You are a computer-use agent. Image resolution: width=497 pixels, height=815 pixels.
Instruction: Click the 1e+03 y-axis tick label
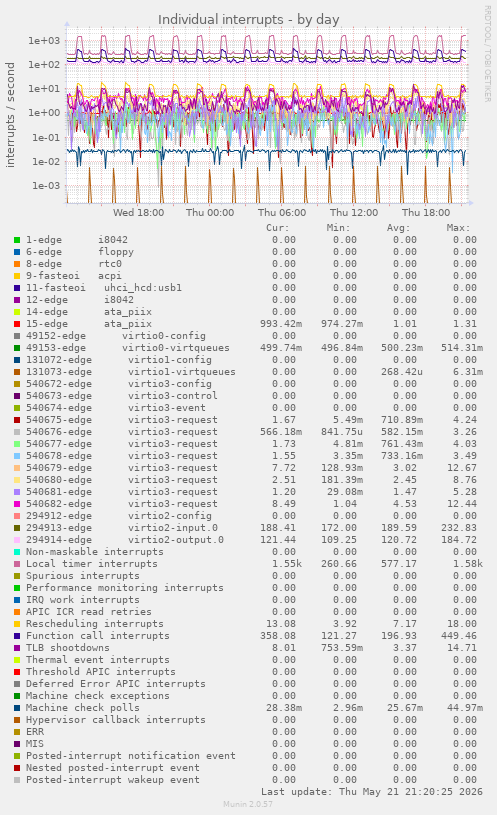(44, 41)
